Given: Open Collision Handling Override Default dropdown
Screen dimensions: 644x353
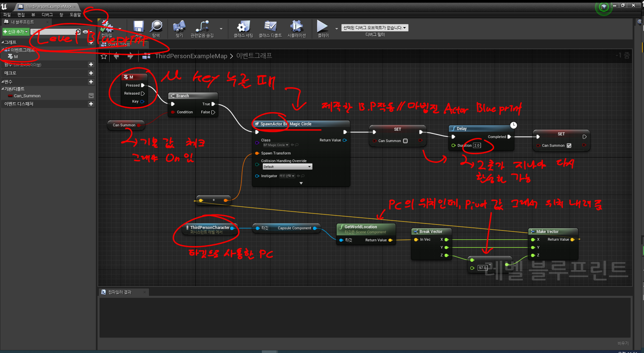Looking at the screenshot, I should click(x=287, y=166).
